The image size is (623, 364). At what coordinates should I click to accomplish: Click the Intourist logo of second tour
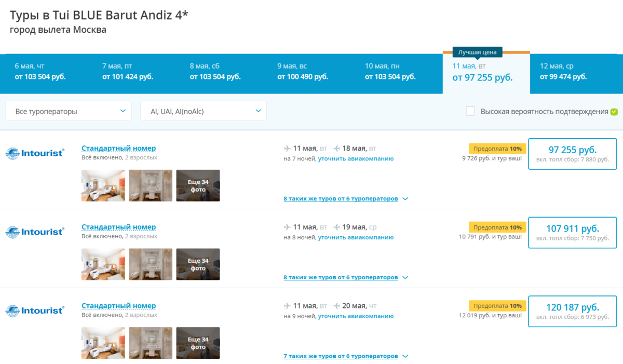[34, 232]
